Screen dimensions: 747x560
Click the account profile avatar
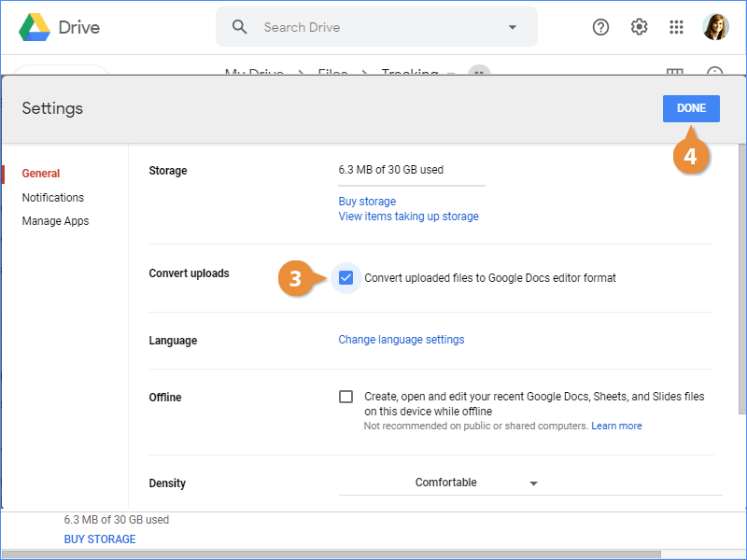pos(716,27)
